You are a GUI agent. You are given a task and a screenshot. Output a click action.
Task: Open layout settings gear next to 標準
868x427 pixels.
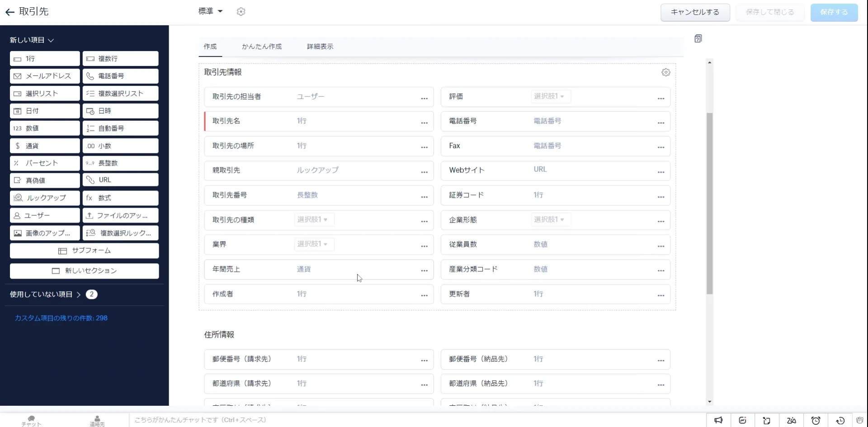pyautogui.click(x=241, y=12)
